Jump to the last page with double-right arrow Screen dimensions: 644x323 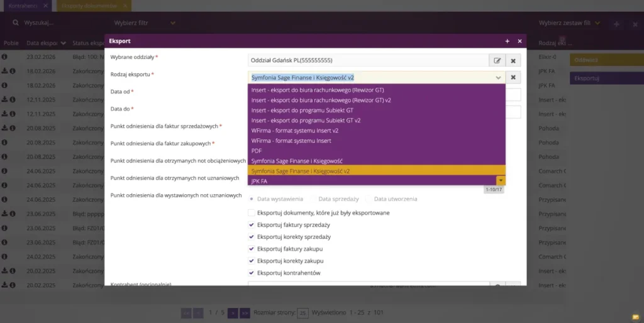(245, 313)
